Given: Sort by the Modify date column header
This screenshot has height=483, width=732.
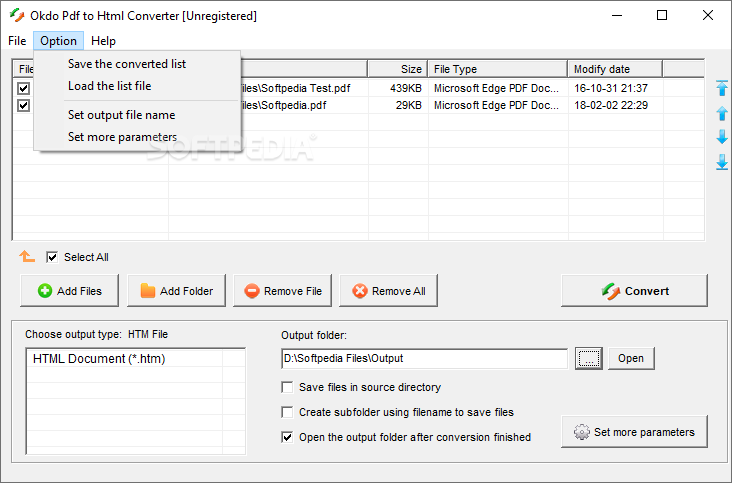Looking at the screenshot, I should coord(615,69).
